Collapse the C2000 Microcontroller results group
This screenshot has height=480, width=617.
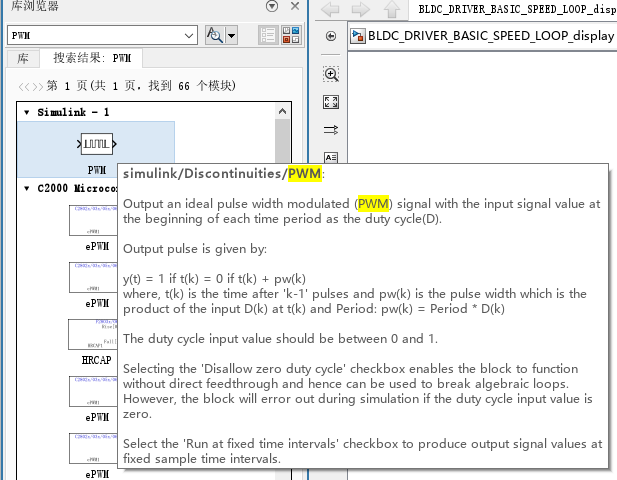(x=26, y=188)
